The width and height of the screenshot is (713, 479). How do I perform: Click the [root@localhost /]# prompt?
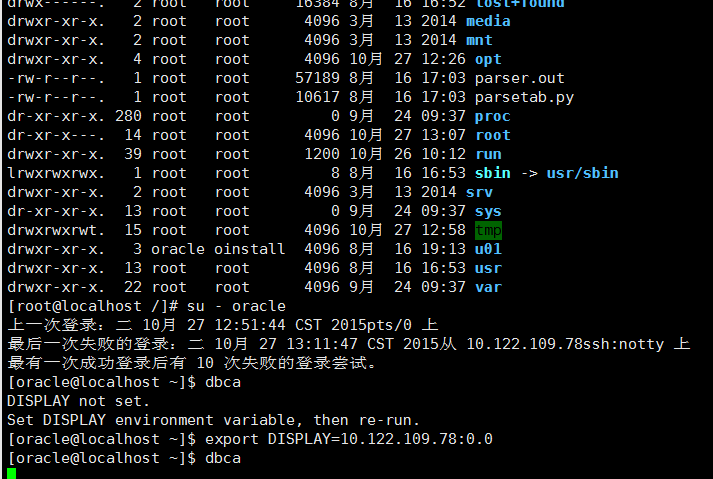pos(93,307)
